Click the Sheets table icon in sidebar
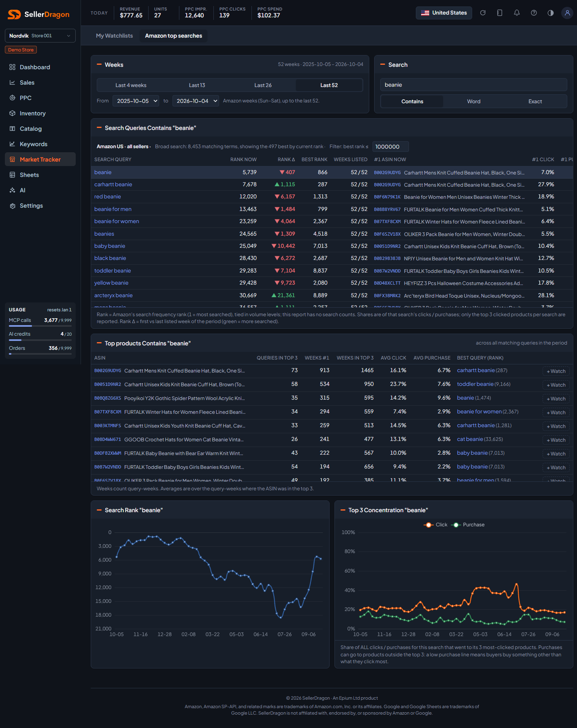The width and height of the screenshot is (577, 728). click(13, 175)
